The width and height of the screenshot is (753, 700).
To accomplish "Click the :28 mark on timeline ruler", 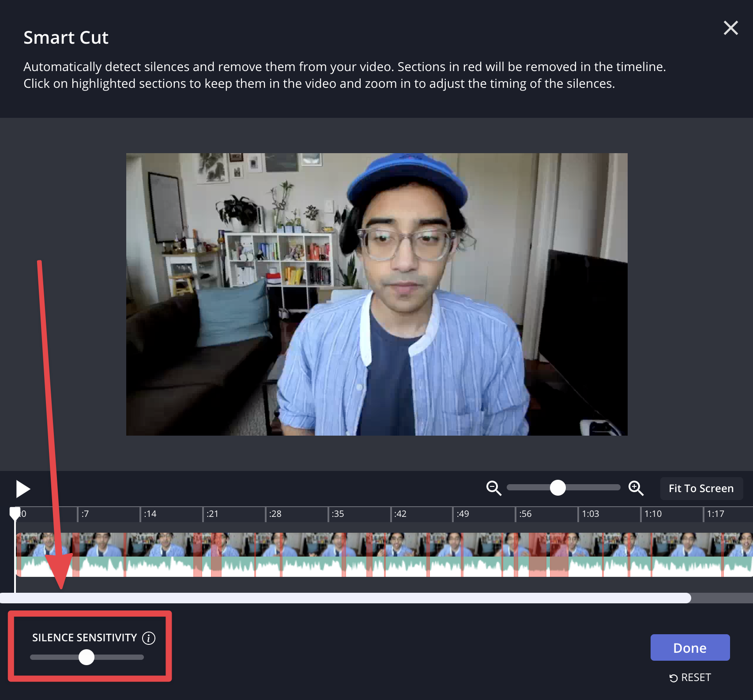I will (275, 514).
